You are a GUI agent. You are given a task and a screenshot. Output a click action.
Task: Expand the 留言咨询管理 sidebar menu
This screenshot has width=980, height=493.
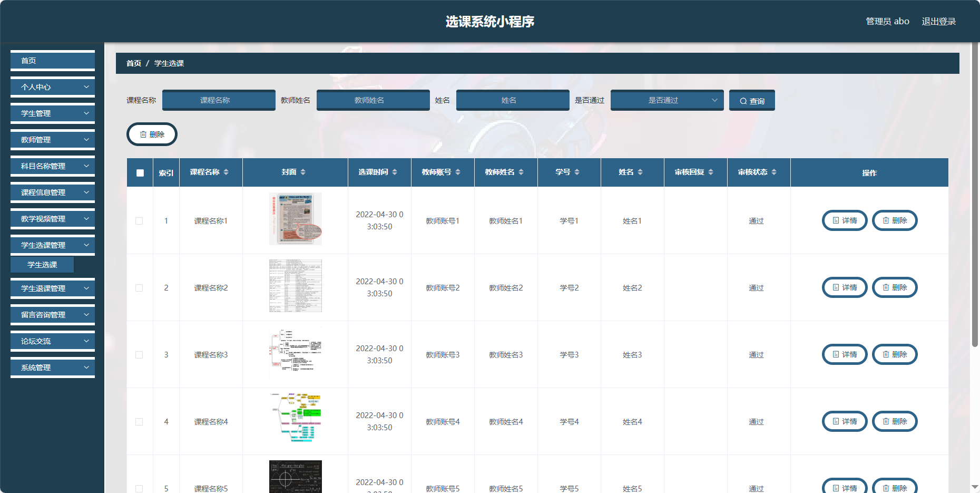(x=53, y=315)
